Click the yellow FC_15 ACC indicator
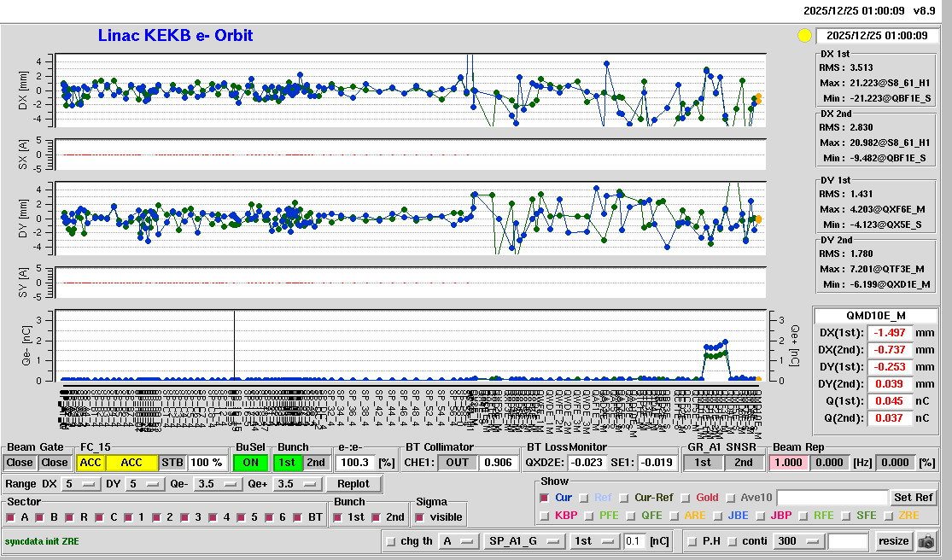The height and width of the screenshot is (560, 952). pyautogui.click(x=131, y=462)
